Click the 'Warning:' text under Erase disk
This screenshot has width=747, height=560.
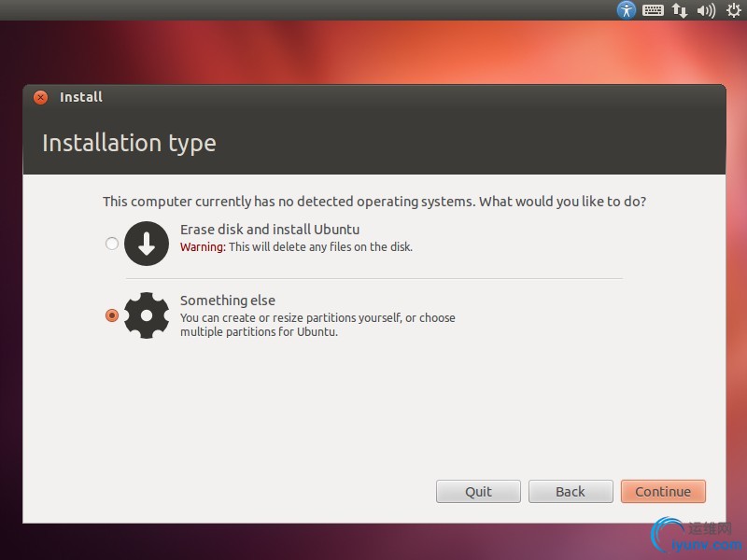click(x=203, y=247)
